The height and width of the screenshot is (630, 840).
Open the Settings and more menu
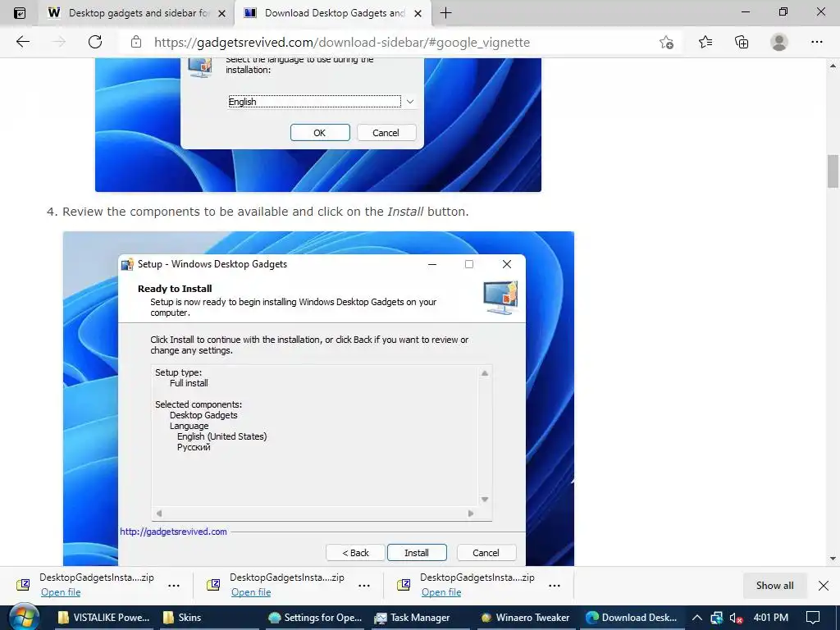[816, 42]
